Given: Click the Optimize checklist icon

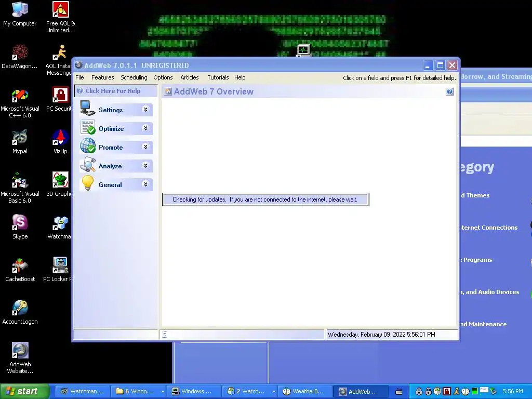Looking at the screenshot, I should (87, 127).
